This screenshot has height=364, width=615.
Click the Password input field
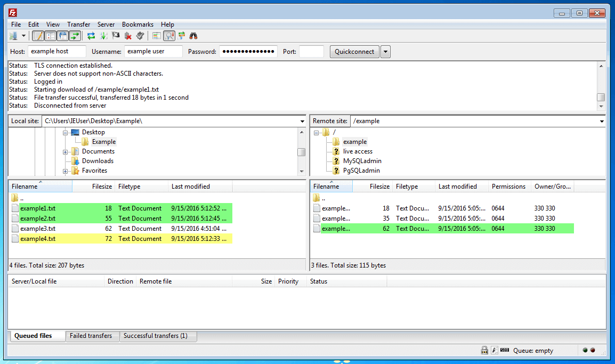[248, 51]
